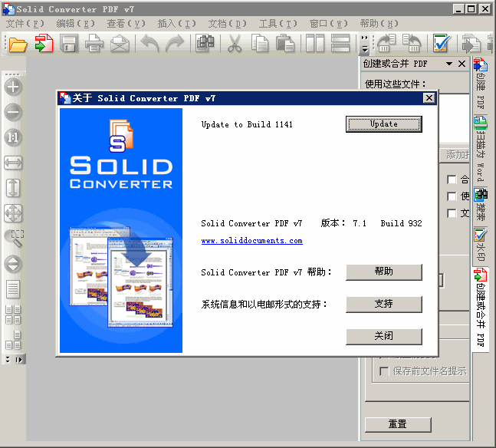Open the 文档(D) menu
496x448 pixels.
click(x=228, y=24)
